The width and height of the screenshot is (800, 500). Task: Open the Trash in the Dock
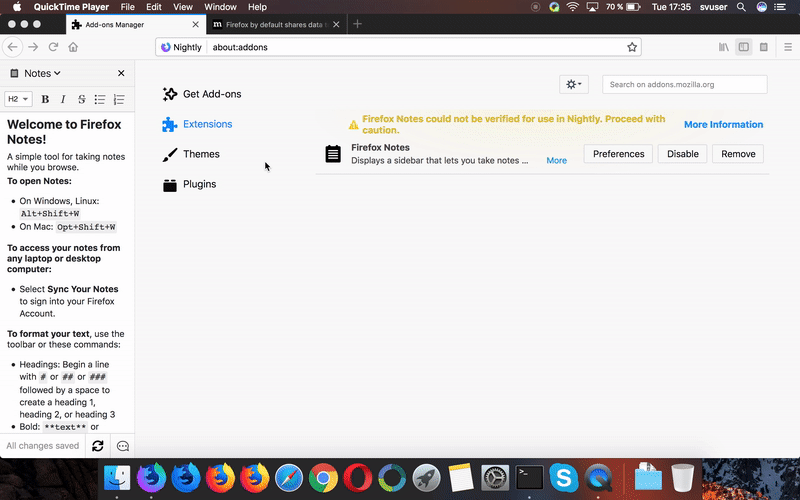point(682,479)
